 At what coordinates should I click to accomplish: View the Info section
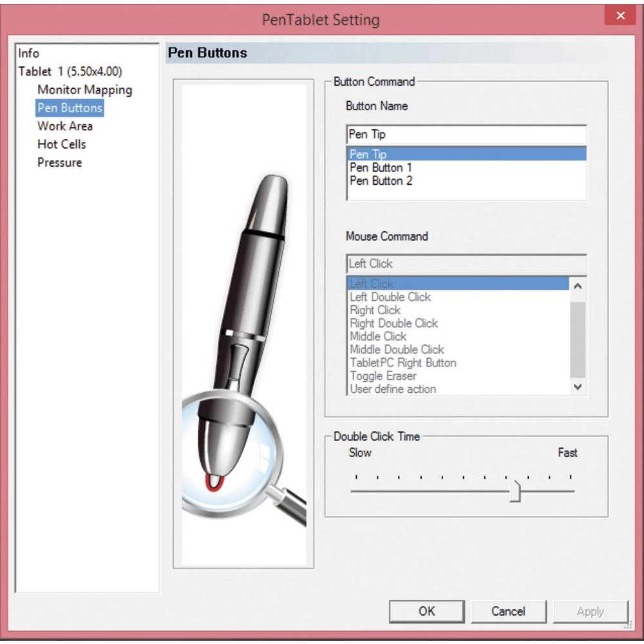tap(28, 53)
